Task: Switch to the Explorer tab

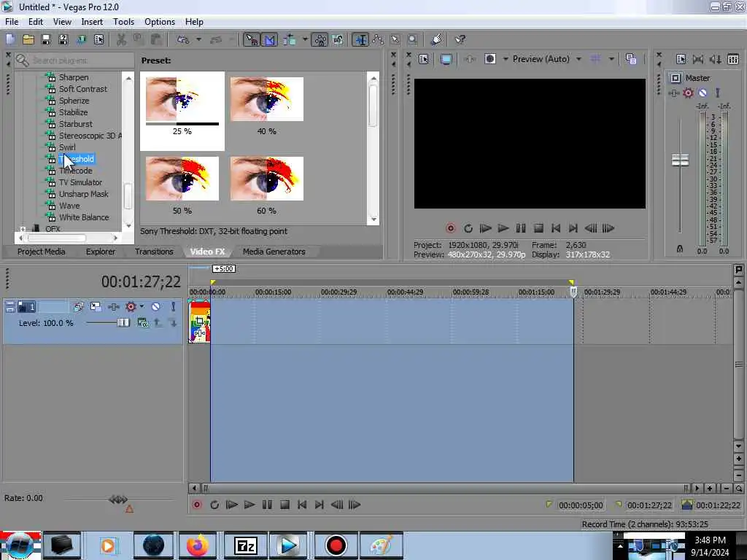Action: coord(101,252)
